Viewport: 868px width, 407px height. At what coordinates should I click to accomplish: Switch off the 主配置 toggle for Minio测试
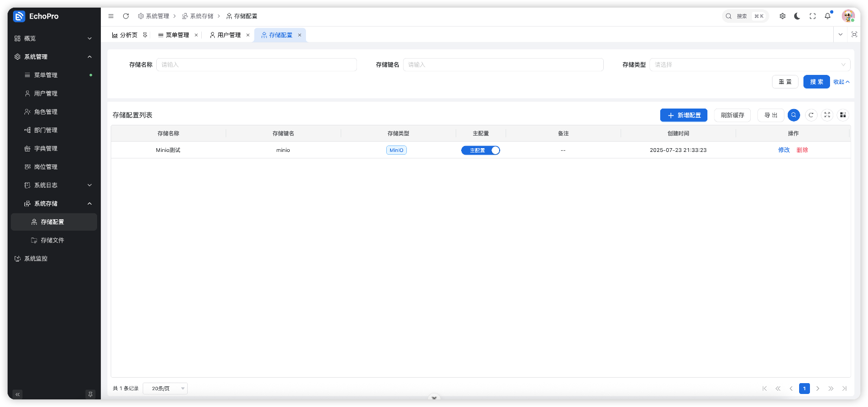(x=480, y=150)
